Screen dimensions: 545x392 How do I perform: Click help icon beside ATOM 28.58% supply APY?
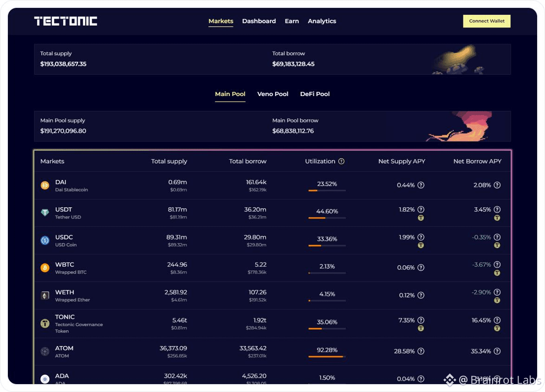tap(421, 351)
